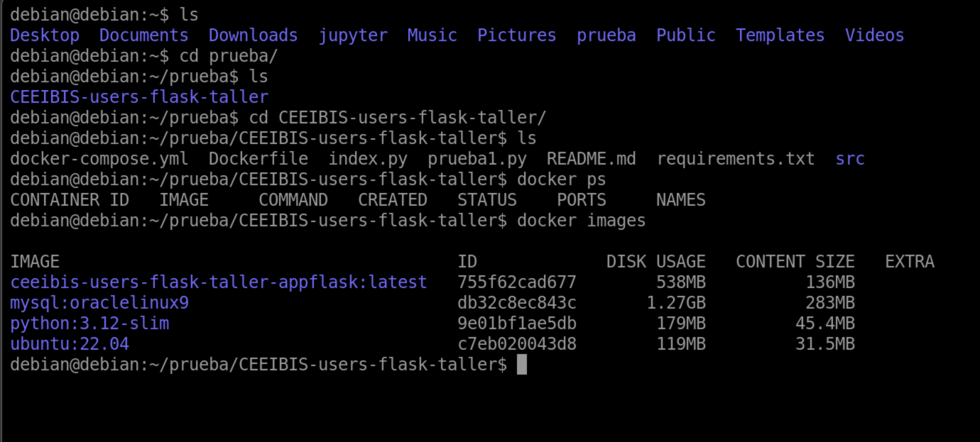Select the Pictures directory name
The image size is (980, 442).
coord(516,35)
